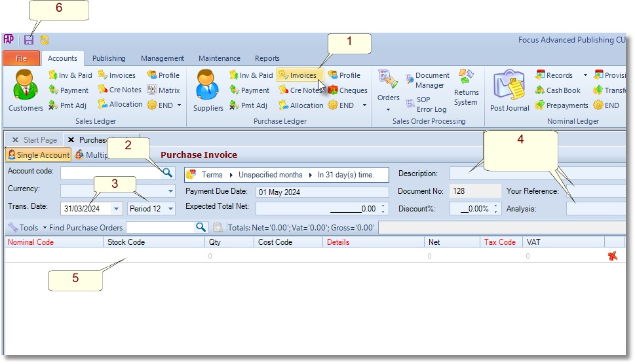The width and height of the screenshot is (635, 364).
Task: Open the Customers button in Sales Ledger
Action: click(x=26, y=90)
